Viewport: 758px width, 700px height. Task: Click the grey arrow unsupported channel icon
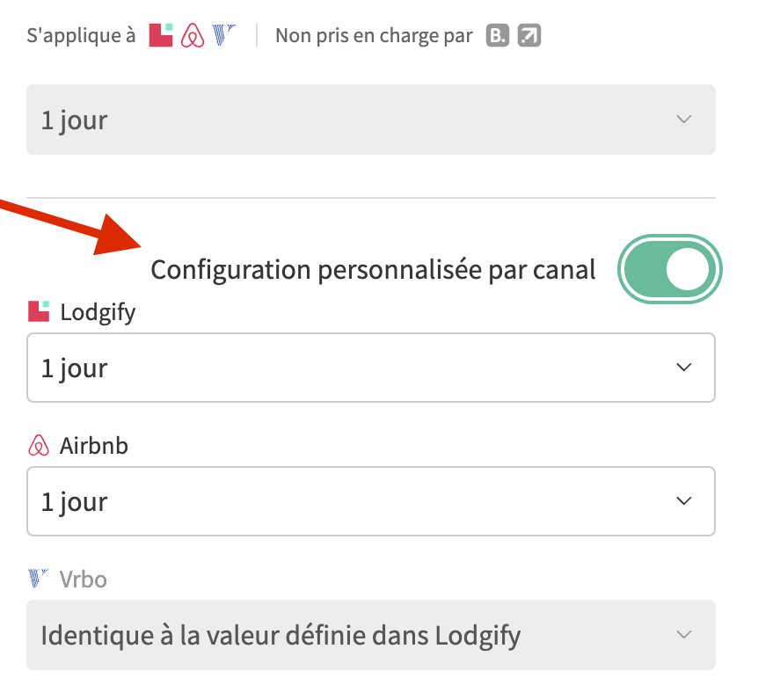click(529, 36)
